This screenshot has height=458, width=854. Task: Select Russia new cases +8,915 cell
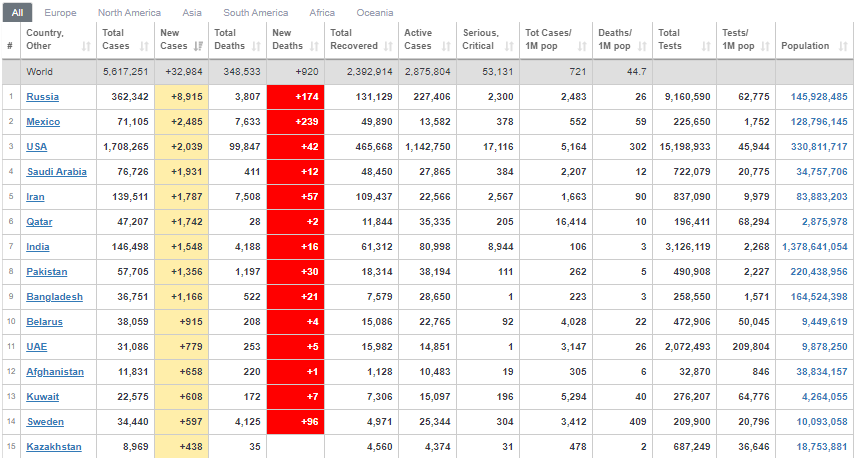click(181, 97)
